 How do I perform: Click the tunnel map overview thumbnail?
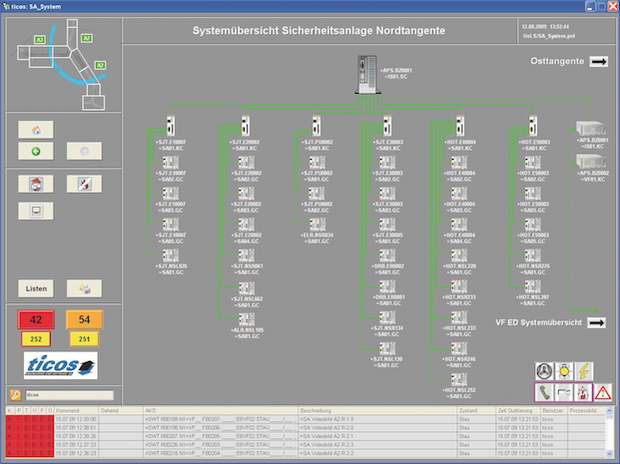[63, 64]
